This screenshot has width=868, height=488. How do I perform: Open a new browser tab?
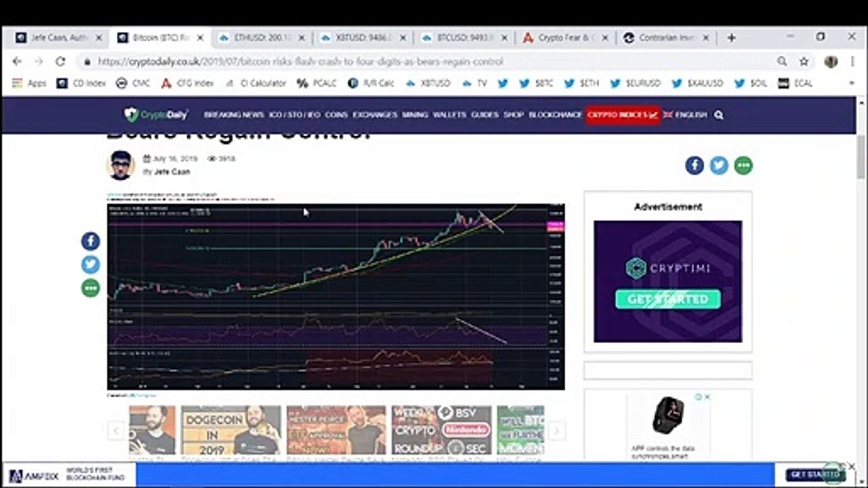(731, 38)
